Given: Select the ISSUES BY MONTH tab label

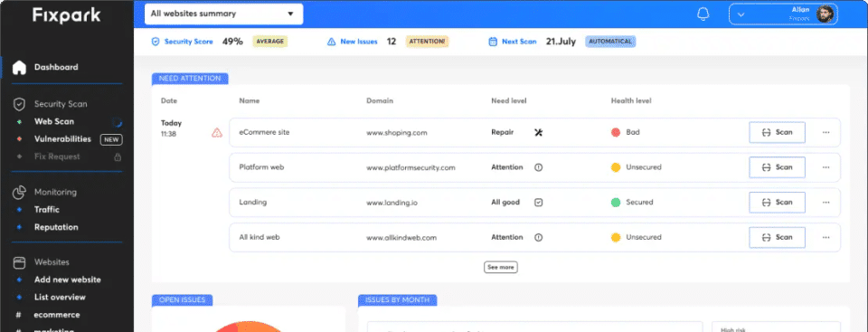Looking at the screenshot, I should [397, 299].
